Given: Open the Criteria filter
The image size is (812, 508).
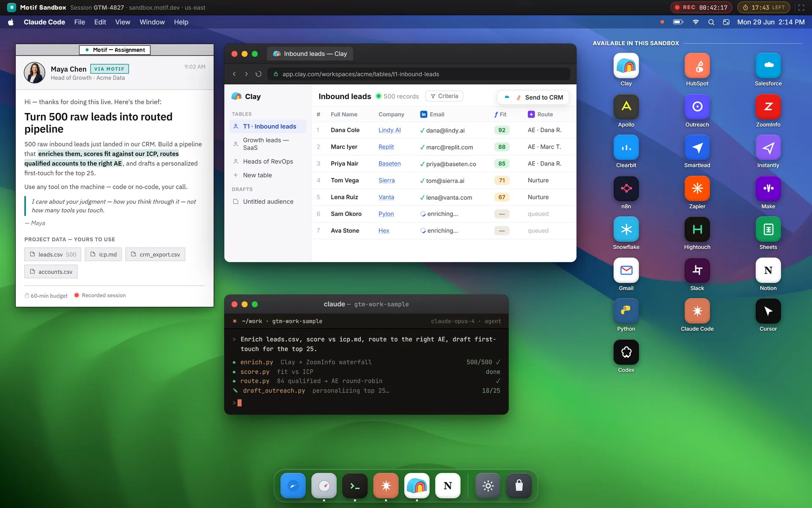Looking at the screenshot, I should pyautogui.click(x=444, y=96).
